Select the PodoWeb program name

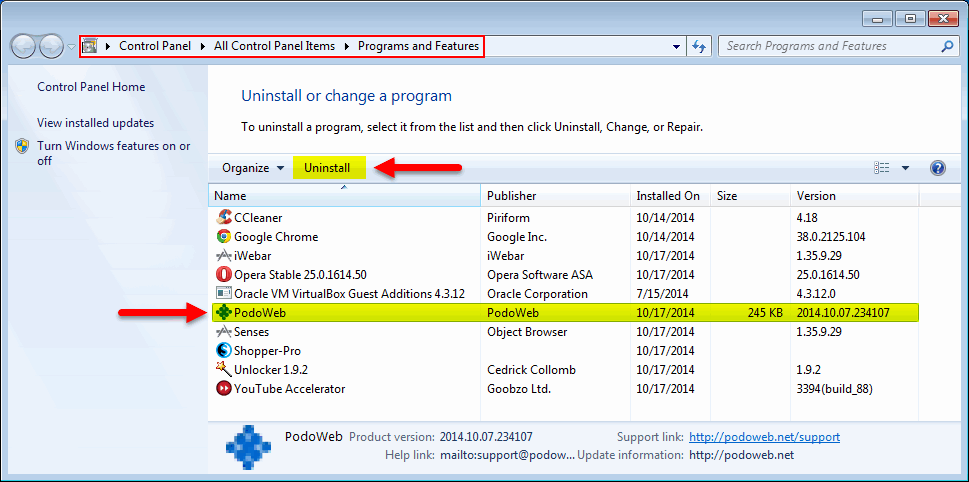tap(260, 313)
